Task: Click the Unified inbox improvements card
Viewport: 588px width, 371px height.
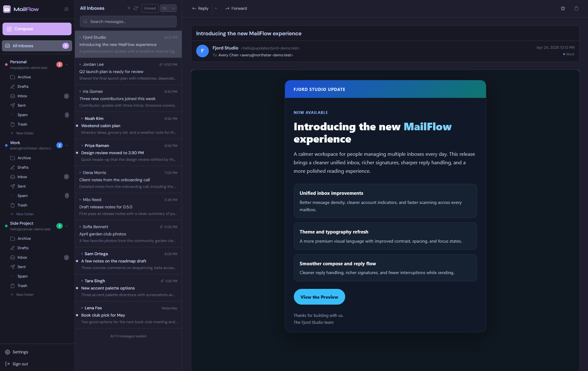Action: [x=385, y=201]
